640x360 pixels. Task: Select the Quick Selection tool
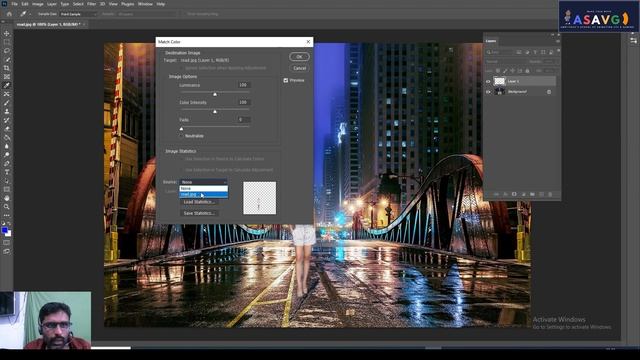coord(7,59)
